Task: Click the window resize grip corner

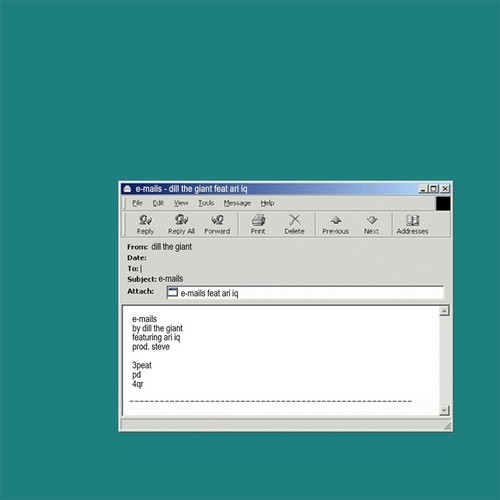Action: point(447,426)
